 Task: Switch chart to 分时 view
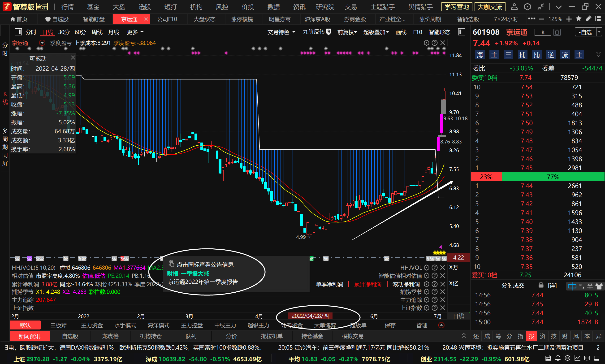[31, 32]
